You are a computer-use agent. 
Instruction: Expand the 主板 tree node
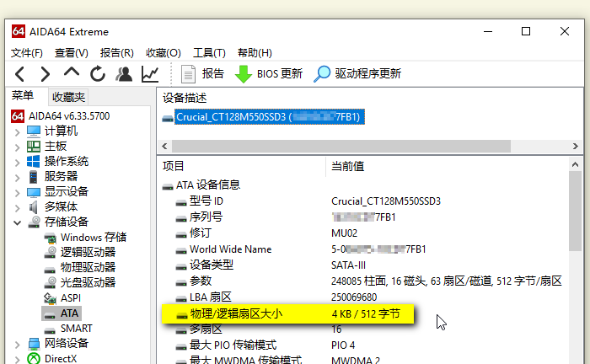[x=17, y=147]
